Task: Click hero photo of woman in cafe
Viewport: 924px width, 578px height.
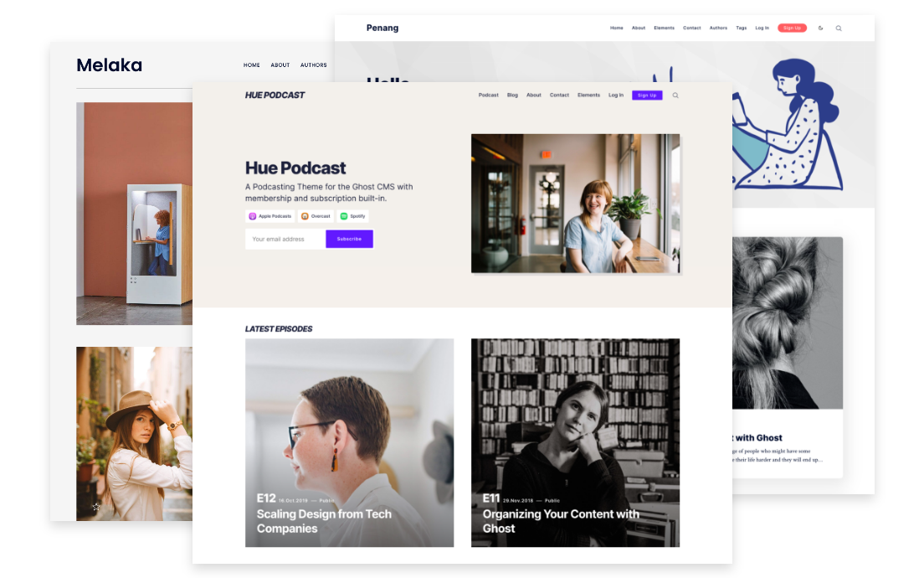Action: coord(575,204)
